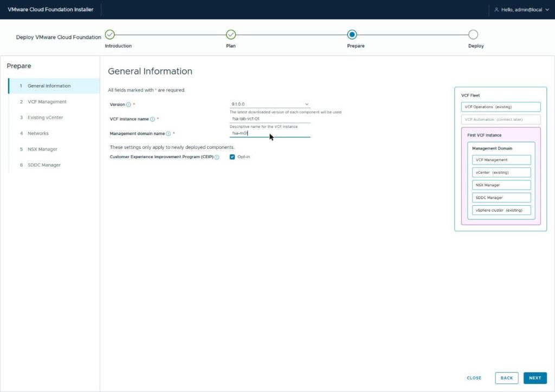Viewport: 555px width, 392px height.
Task: Click the NEXT button
Action: tap(535, 378)
